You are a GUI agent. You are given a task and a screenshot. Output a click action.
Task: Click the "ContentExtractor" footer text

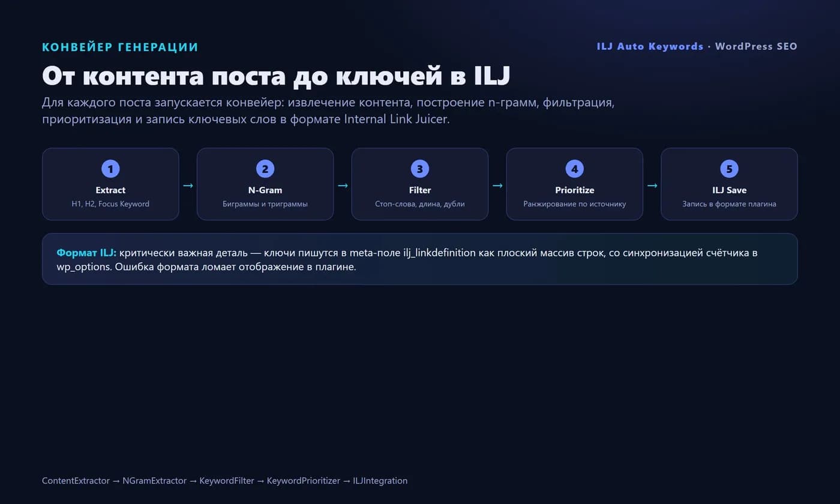(x=76, y=481)
